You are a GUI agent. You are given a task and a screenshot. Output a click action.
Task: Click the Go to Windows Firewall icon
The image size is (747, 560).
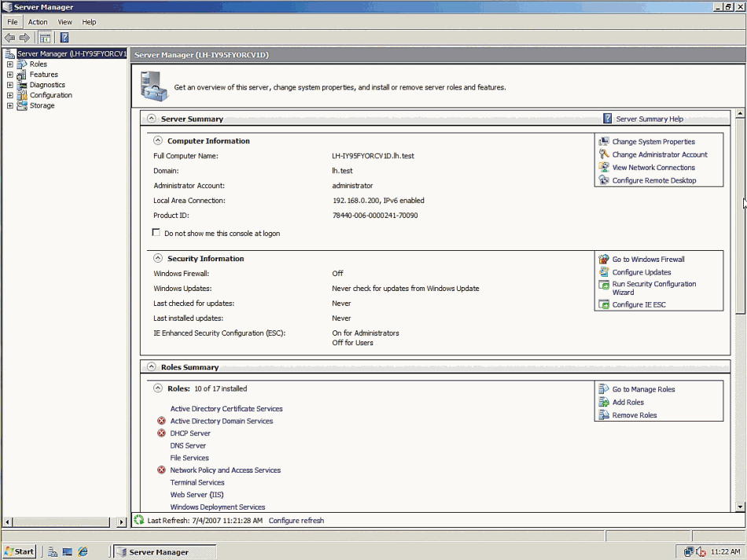[604, 259]
